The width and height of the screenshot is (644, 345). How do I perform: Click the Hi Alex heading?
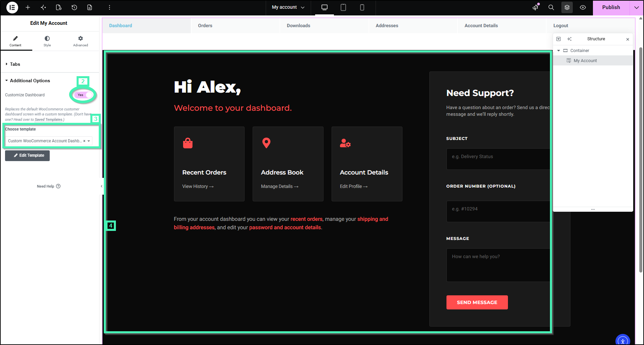coord(207,87)
